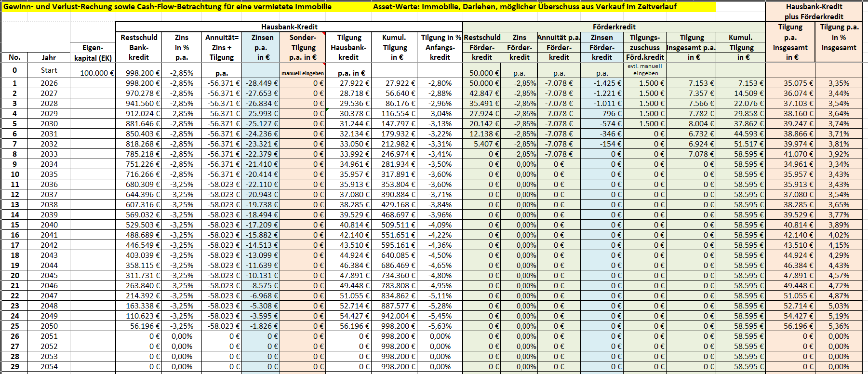Select the year cell 2050
Image resolution: width=868 pixels, height=374 pixels.
pyautogui.click(x=49, y=326)
